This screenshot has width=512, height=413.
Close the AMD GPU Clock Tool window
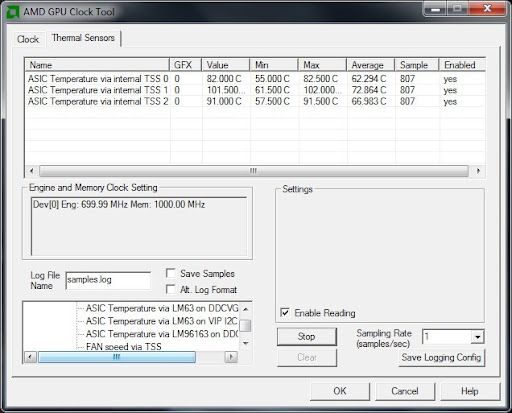[x=487, y=9]
